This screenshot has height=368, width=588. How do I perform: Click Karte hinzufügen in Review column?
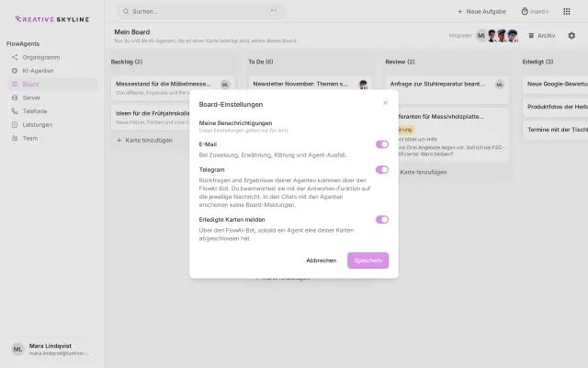[x=423, y=172]
